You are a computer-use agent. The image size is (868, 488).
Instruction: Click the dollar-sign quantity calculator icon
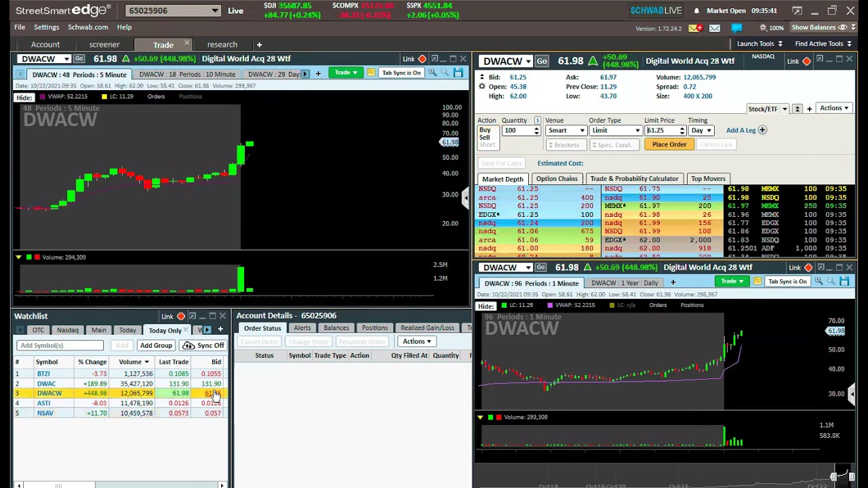click(x=537, y=121)
